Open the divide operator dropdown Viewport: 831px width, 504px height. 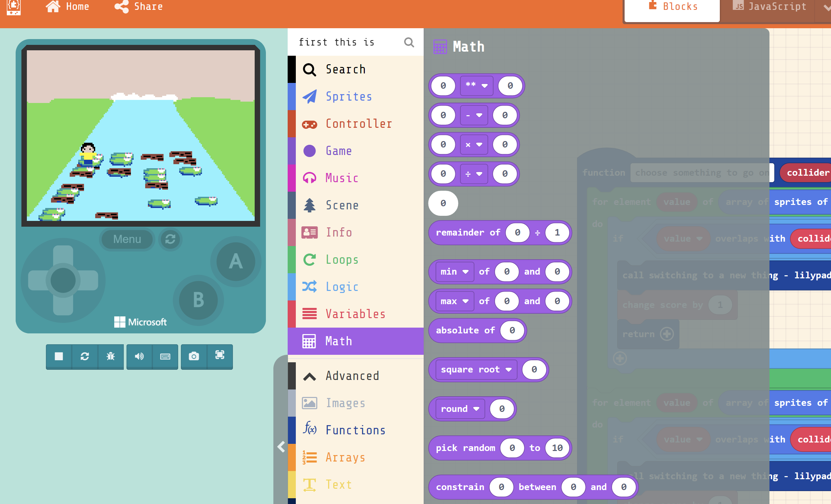[474, 174]
